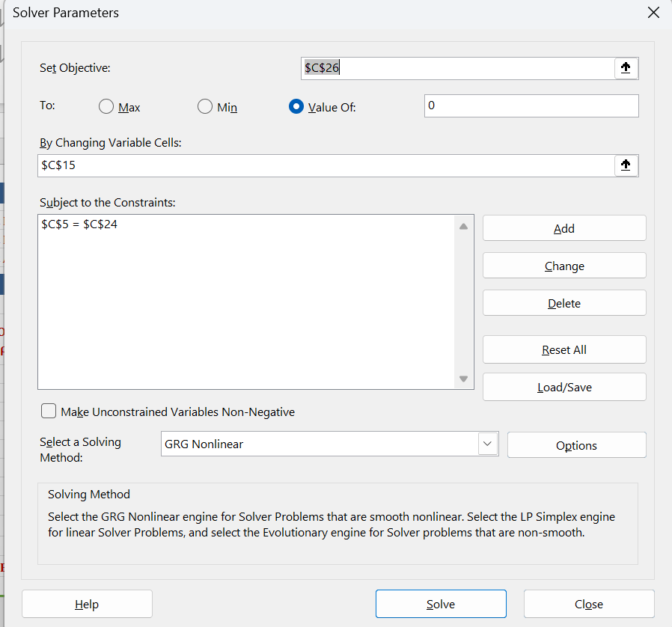Open the Load/Save model dialog
The height and width of the screenshot is (627, 672).
tap(564, 387)
